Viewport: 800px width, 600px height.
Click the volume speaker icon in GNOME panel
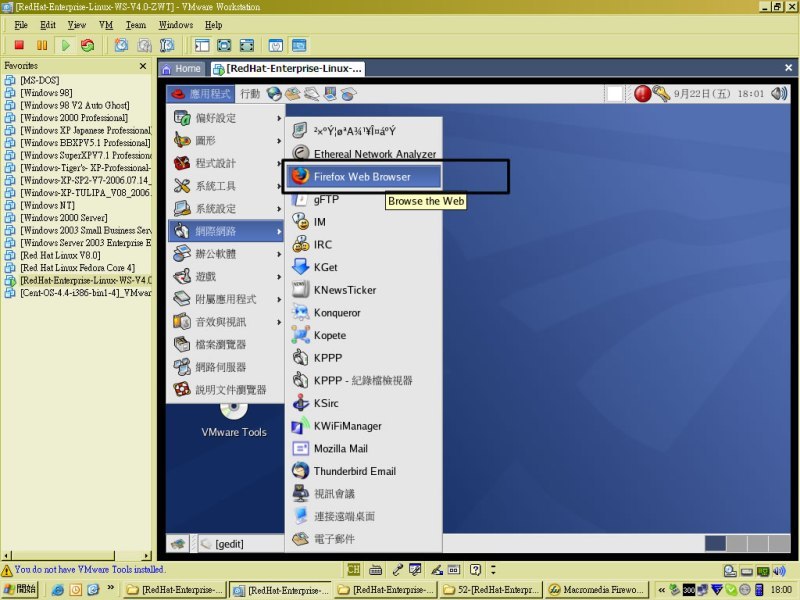click(779, 93)
